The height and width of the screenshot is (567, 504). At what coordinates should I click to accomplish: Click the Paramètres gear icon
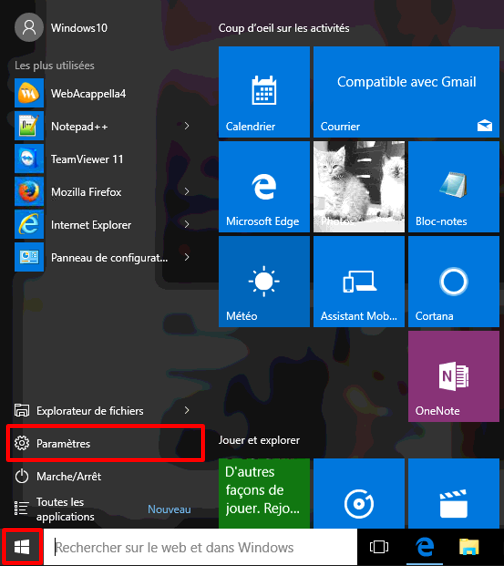(x=22, y=443)
